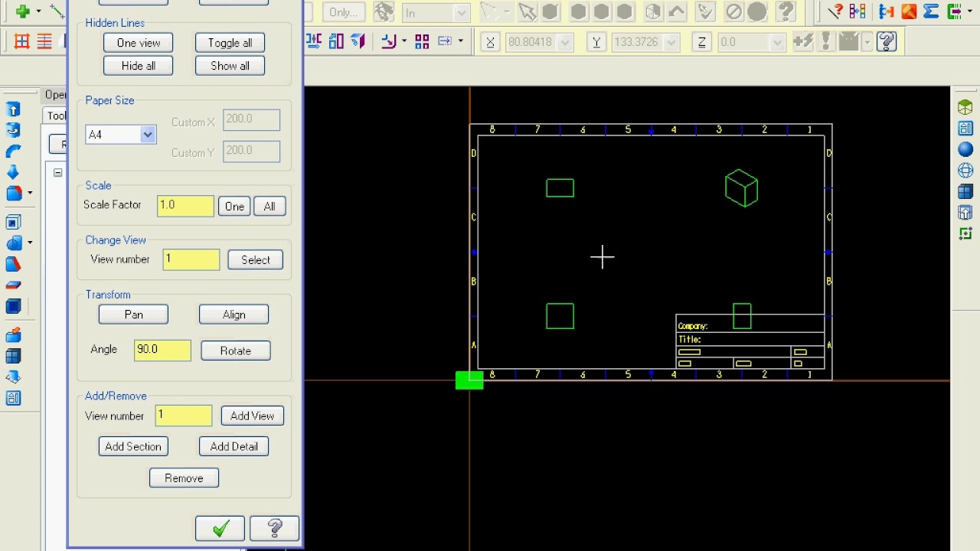Click the Angle input field
The height and width of the screenshot is (551, 980).
[162, 350]
